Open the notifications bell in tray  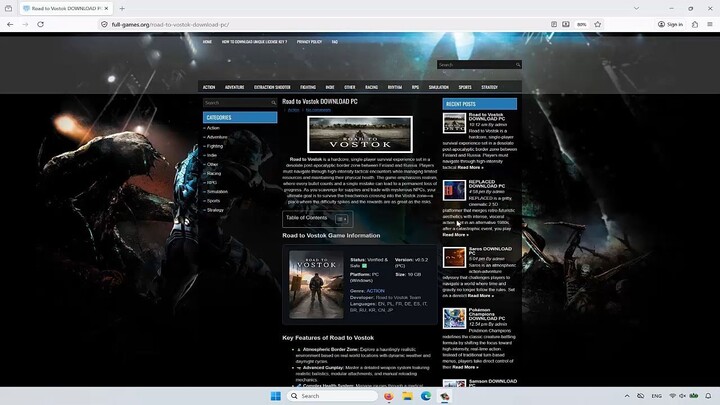tap(708, 396)
